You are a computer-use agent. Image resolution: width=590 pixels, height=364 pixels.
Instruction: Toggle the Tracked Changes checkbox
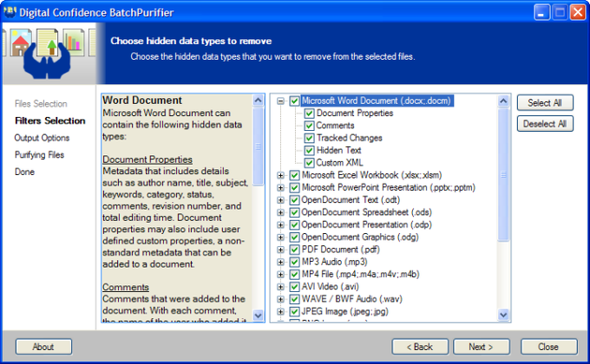pos(309,138)
